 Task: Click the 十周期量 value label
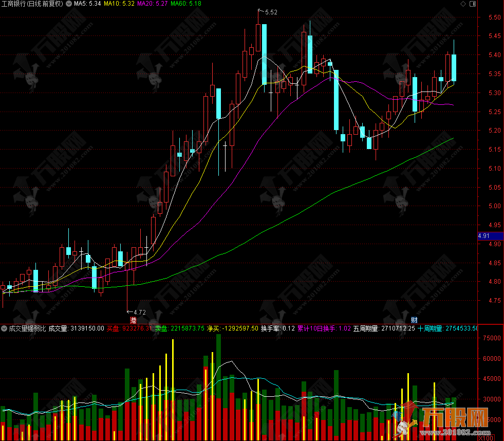[x=447, y=328]
